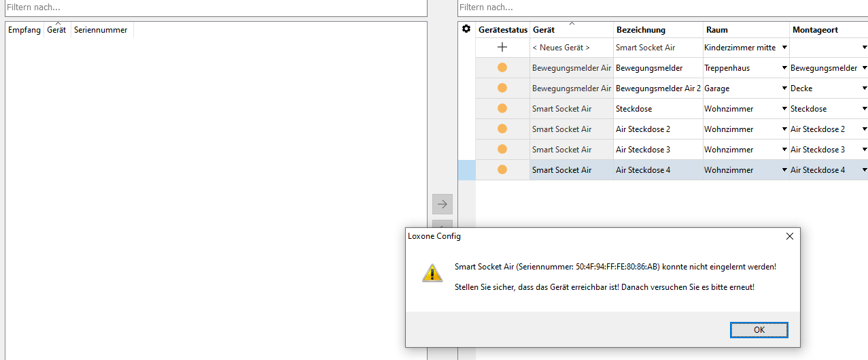The image size is (868, 360).
Task: Select Smart Socket Air device in Air Steckdose 3 row
Action: 572,150
